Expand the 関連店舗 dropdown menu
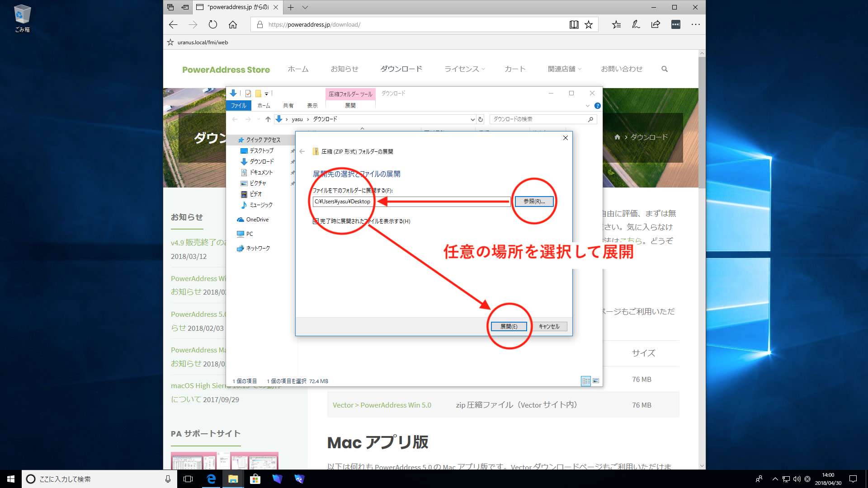 (x=564, y=69)
